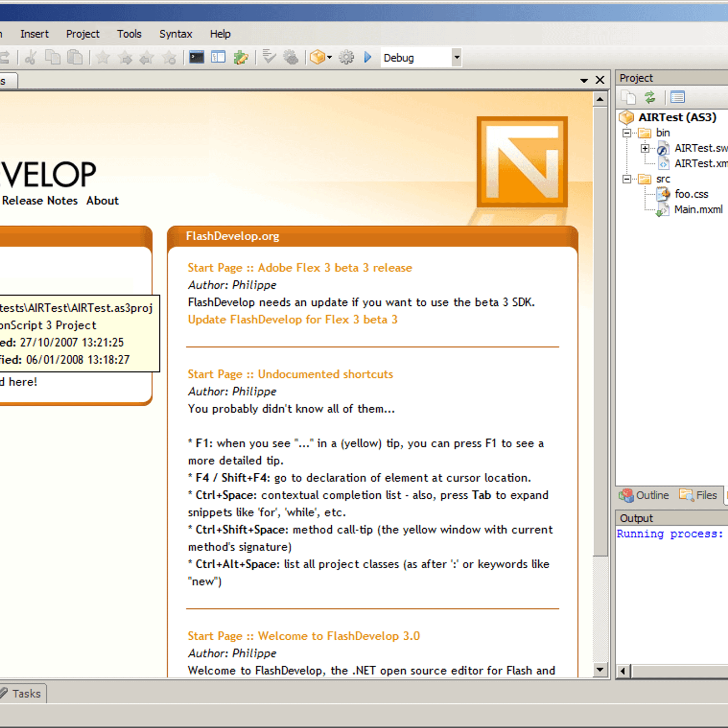Click the Output panel title
This screenshot has width=728, height=728.
[636, 519]
